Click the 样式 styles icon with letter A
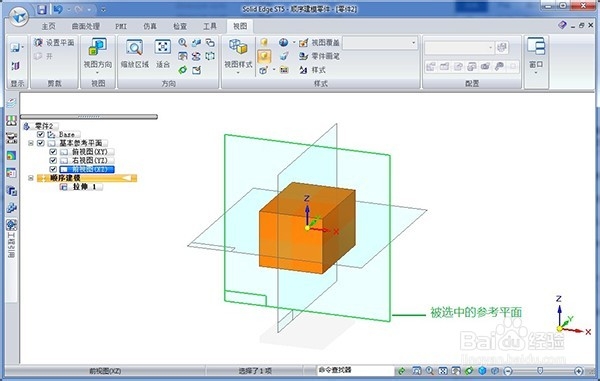600x381 pixels. tap(303, 70)
